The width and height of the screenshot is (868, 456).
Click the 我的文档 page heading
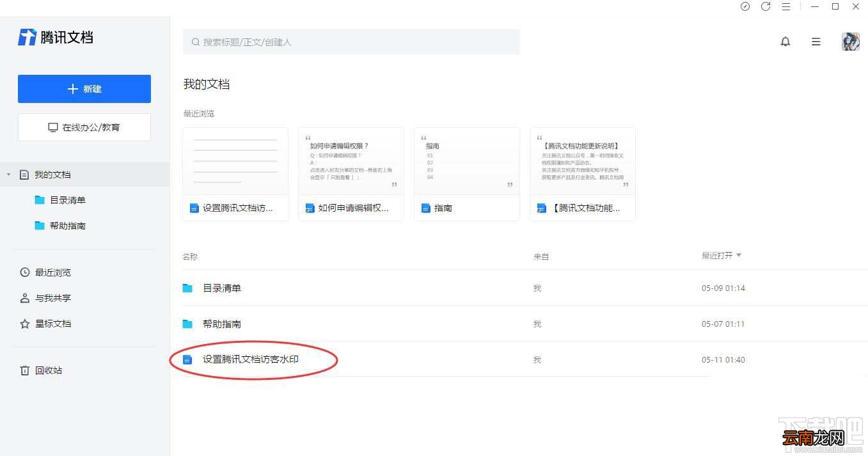207,84
